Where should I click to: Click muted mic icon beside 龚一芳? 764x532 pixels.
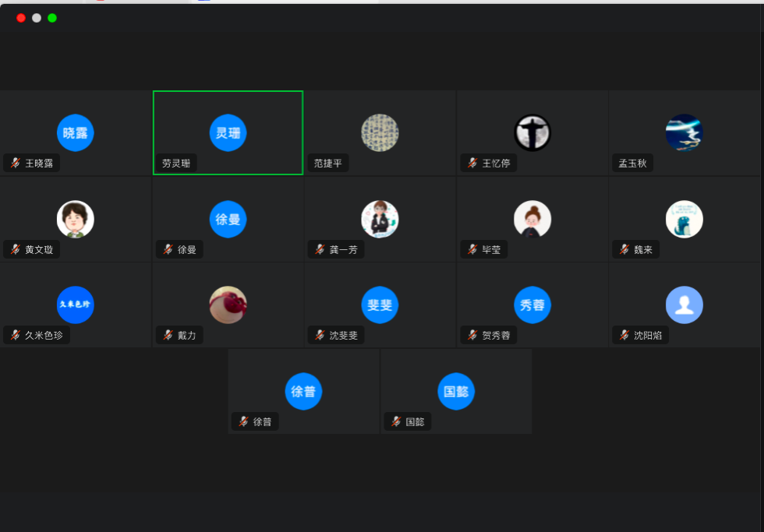pyautogui.click(x=320, y=249)
